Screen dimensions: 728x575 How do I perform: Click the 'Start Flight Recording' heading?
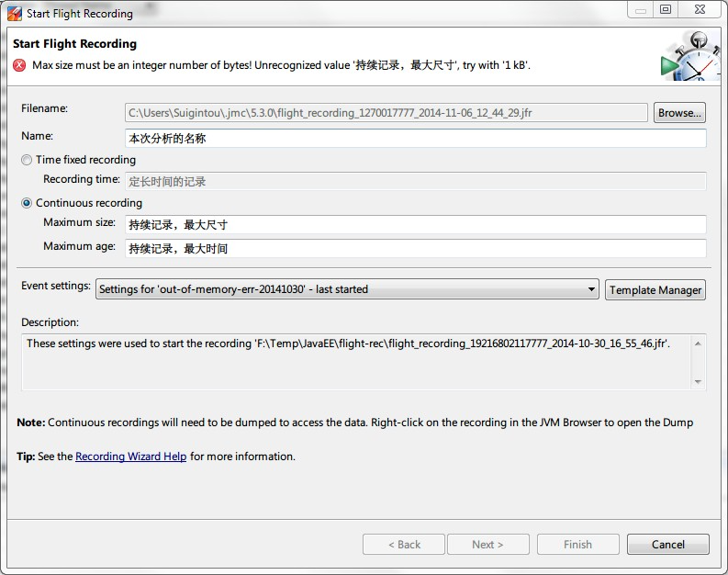pos(74,44)
